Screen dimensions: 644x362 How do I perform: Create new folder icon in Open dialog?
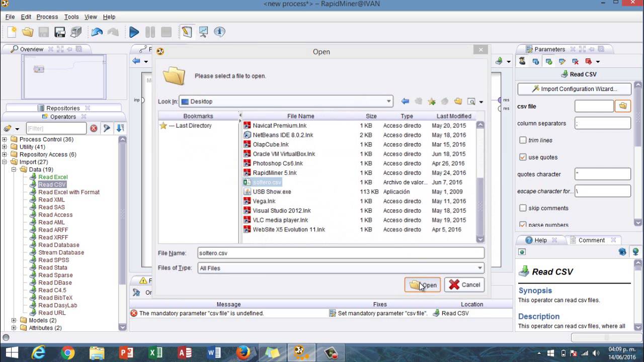pyautogui.click(x=458, y=102)
